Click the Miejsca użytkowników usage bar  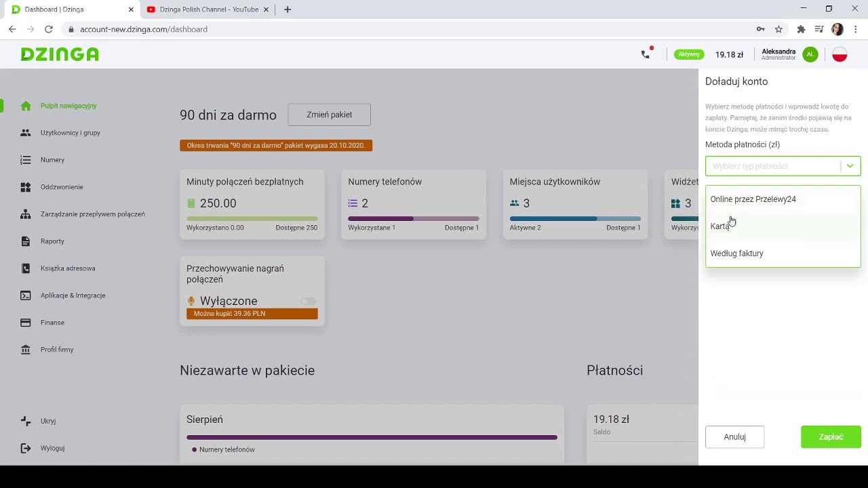(575, 219)
